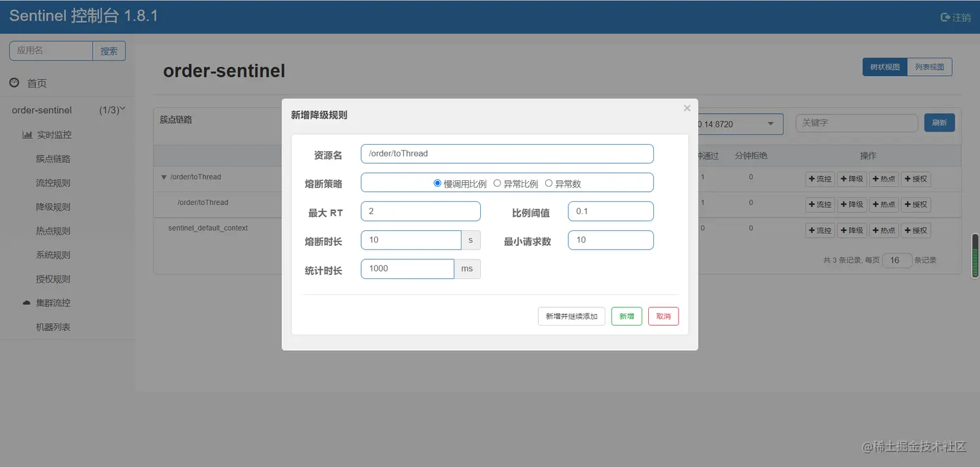This screenshot has height=467, width=980.
Task: Click the page size input showing 16
Action: [x=897, y=260]
